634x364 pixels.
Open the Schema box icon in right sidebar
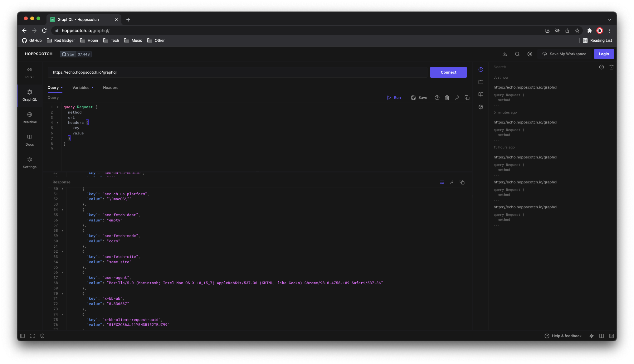tap(481, 107)
